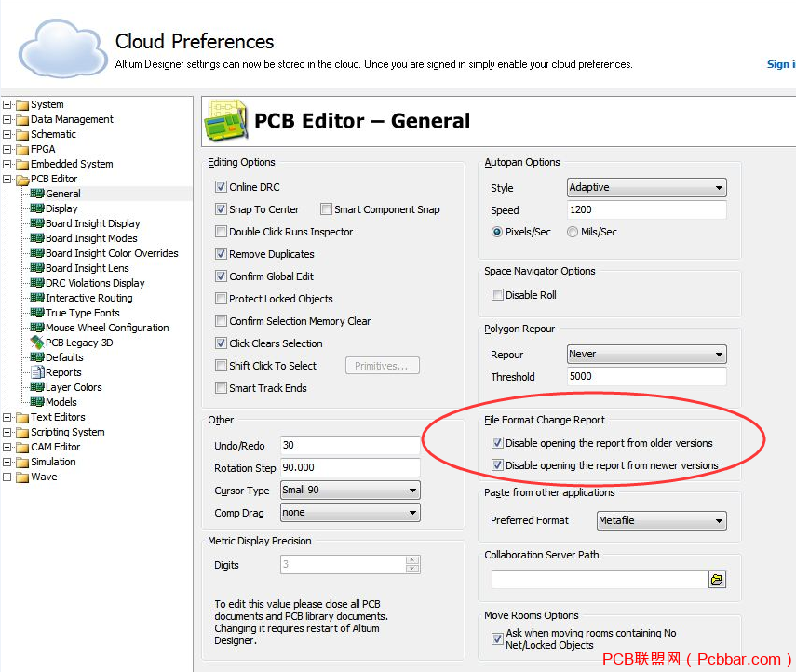The image size is (796, 672).
Task: Select Interactive Routing in the tree
Action: [x=88, y=298]
